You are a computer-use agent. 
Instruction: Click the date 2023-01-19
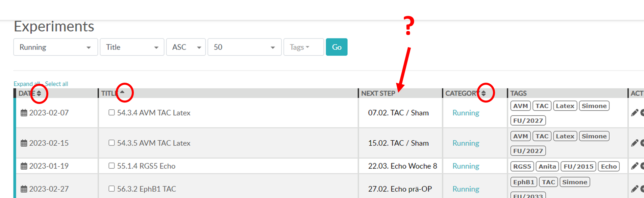(x=49, y=166)
